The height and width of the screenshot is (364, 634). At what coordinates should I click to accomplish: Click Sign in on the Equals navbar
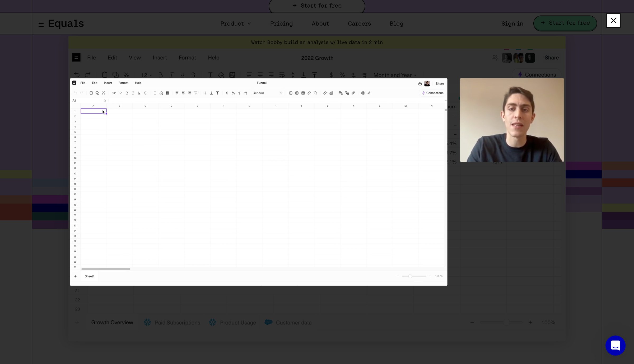[512, 24]
